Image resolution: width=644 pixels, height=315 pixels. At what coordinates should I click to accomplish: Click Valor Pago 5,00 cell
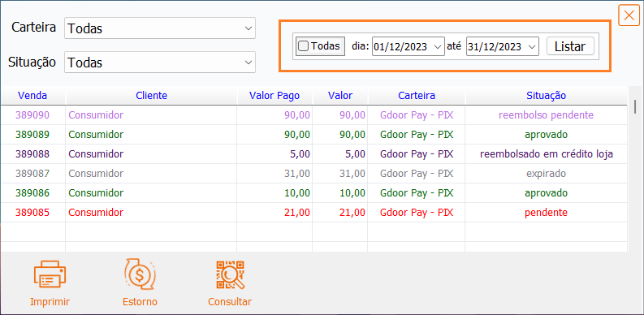tap(274, 154)
